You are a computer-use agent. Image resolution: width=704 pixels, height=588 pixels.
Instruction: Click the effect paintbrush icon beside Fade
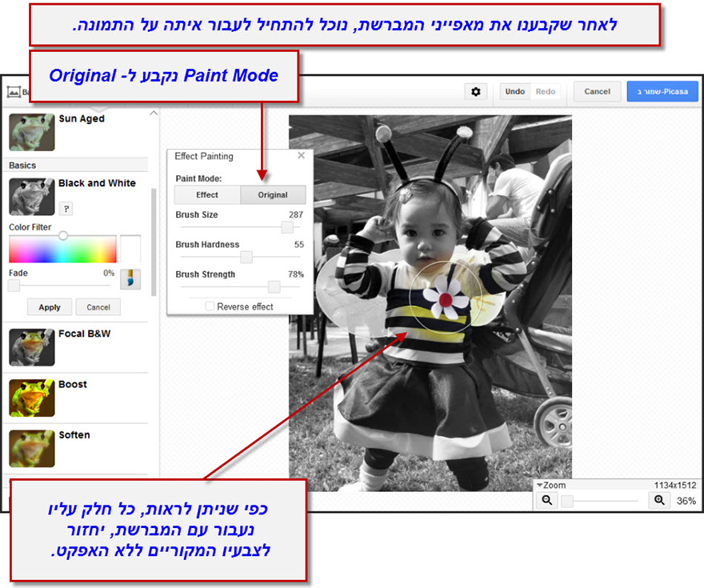tap(130, 279)
